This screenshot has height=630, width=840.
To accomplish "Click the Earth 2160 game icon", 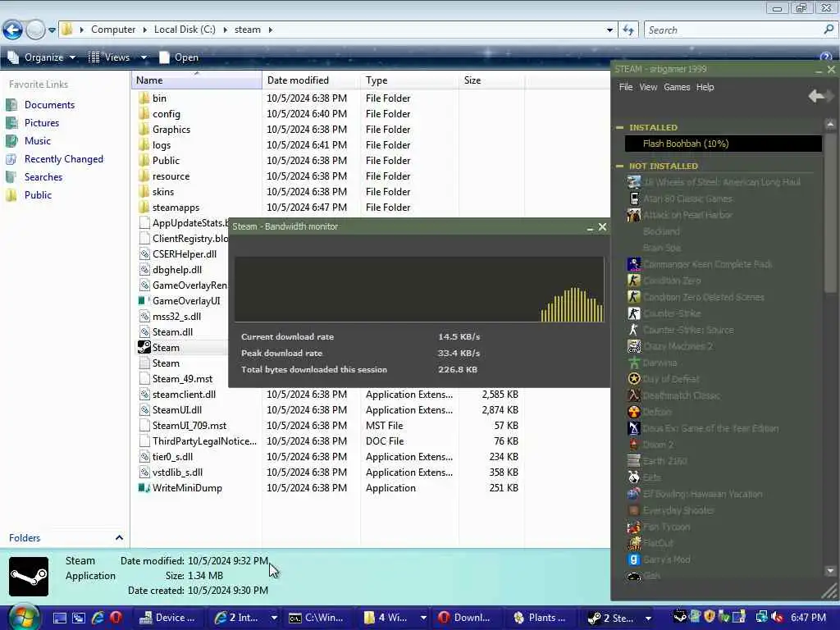I will coord(634,461).
